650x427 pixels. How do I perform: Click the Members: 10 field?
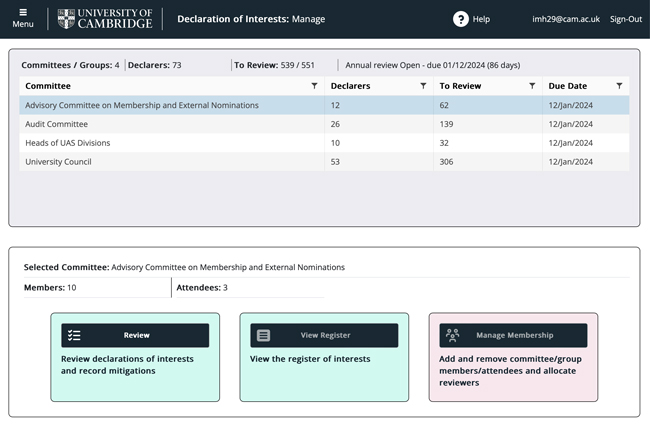tap(50, 288)
